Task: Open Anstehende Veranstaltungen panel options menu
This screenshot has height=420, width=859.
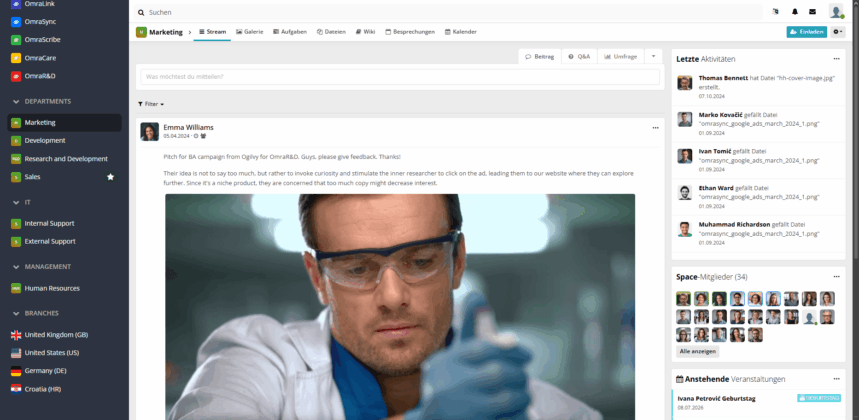Action: (x=836, y=379)
